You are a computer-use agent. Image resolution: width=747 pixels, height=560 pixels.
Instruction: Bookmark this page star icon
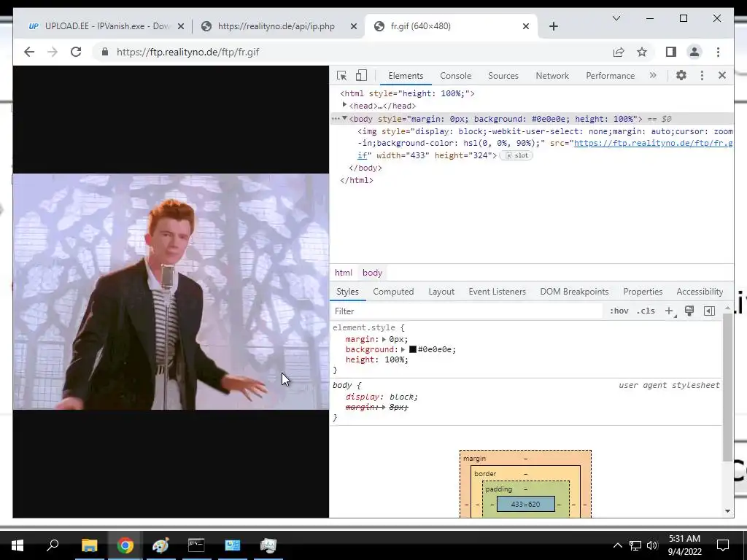[x=642, y=52]
